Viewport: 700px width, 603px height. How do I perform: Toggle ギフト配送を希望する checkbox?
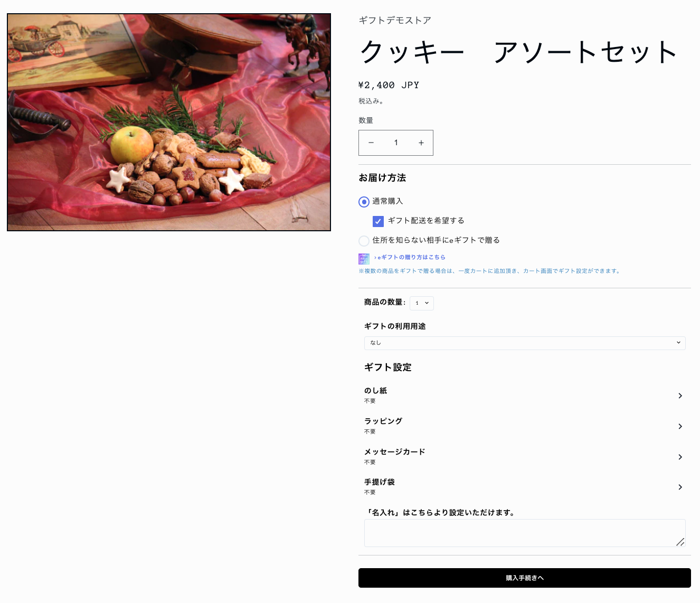click(378, 221)
